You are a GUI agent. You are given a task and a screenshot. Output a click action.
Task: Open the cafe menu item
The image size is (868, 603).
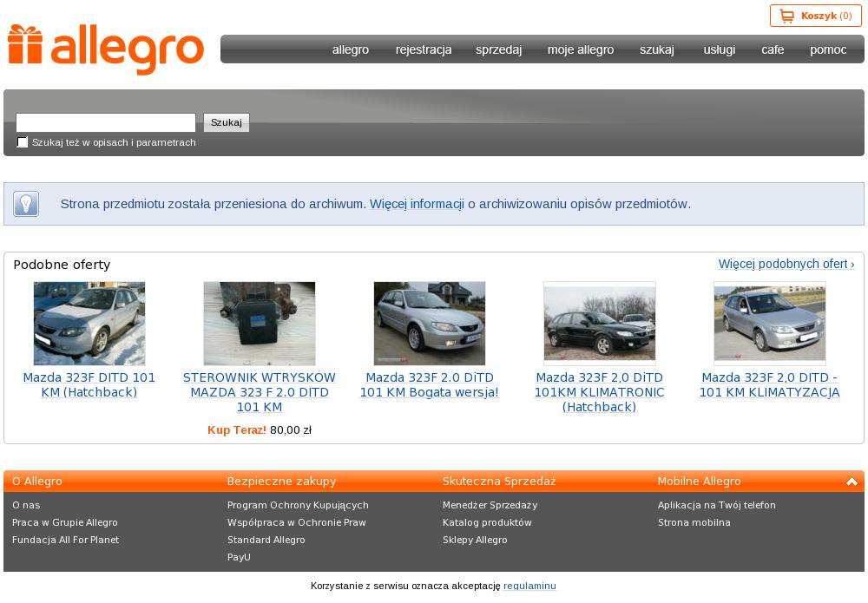pos(773,49)
